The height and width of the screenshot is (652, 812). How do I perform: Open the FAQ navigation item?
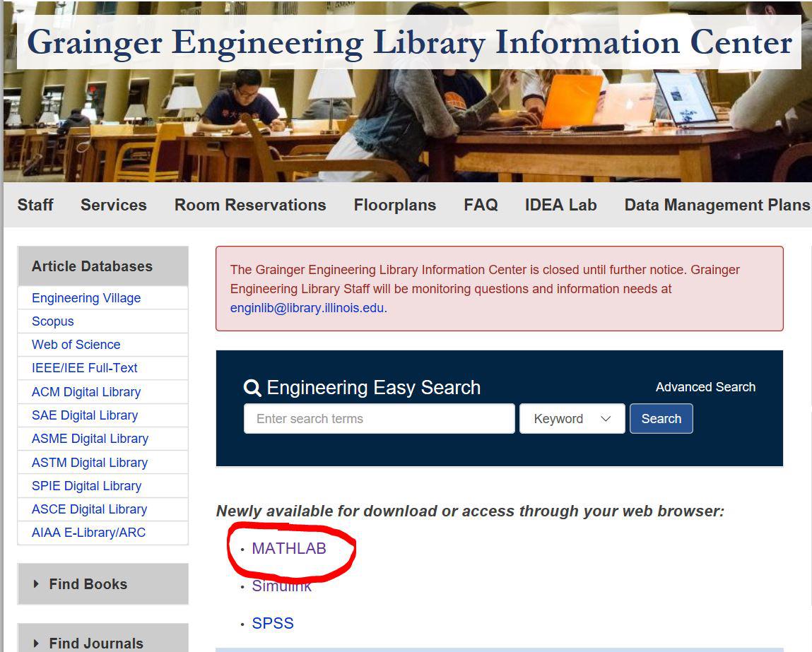(x=481, y=205)
